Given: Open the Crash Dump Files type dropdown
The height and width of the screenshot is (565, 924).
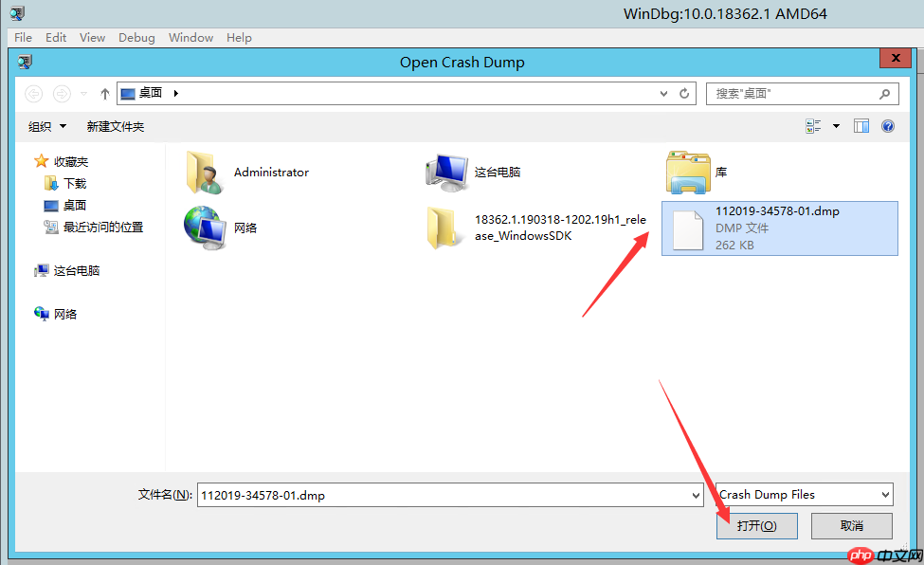Looking at the screenshot, I should (x=804, y=494).
